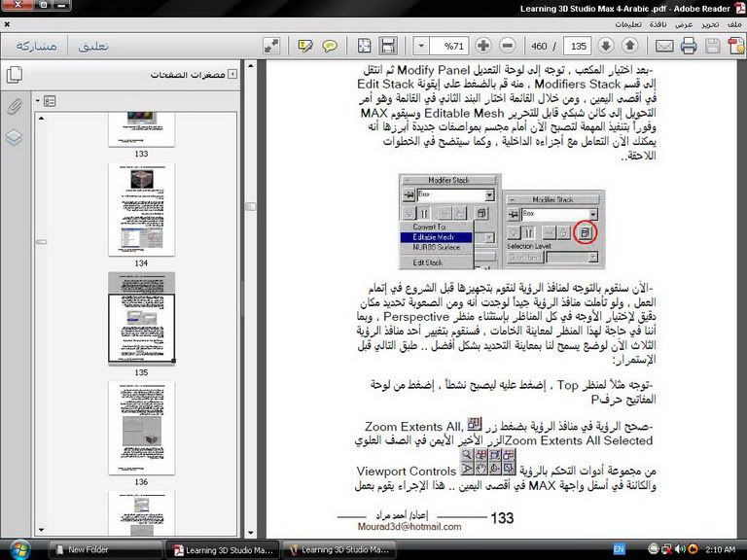
Task: Click the volume speaker tray icon
Action: coord(680,549)
